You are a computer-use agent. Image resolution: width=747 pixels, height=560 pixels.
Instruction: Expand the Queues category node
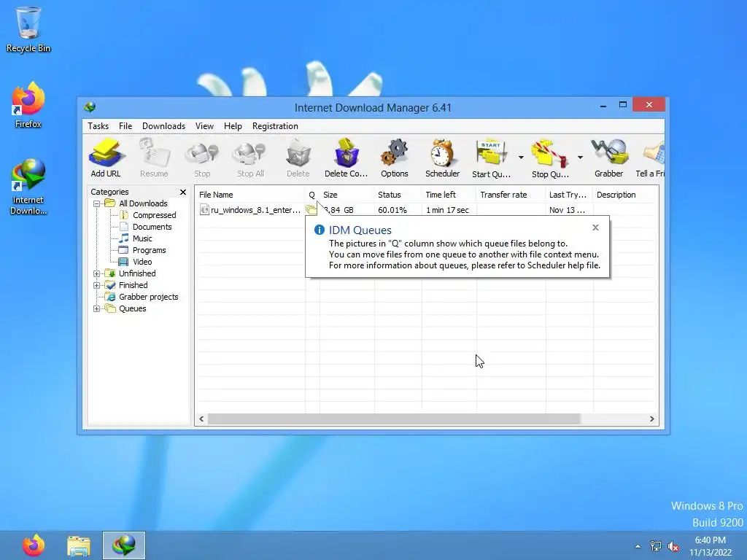97,308
